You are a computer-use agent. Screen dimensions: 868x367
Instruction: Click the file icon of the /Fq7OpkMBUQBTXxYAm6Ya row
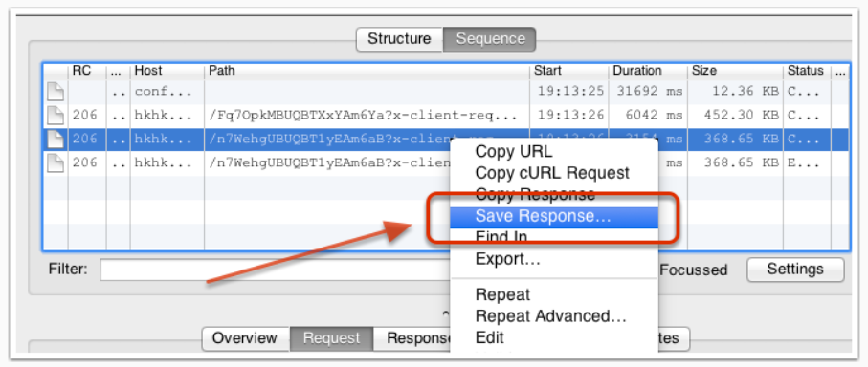tap(56, 115)
